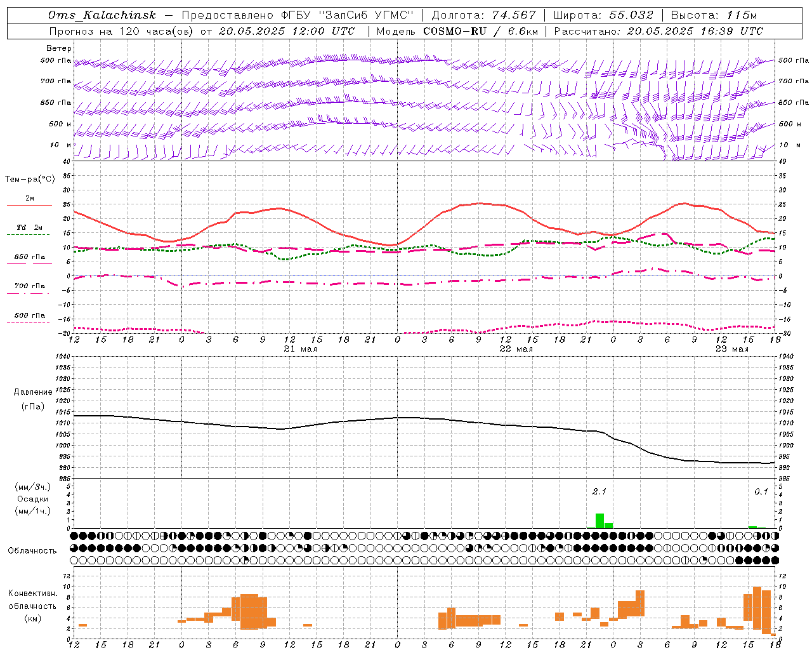The height and width of the screenshot is (650, 812).
Task: Click the Модель COSMO-RU / 6.6км label
Action: [457, 31]
